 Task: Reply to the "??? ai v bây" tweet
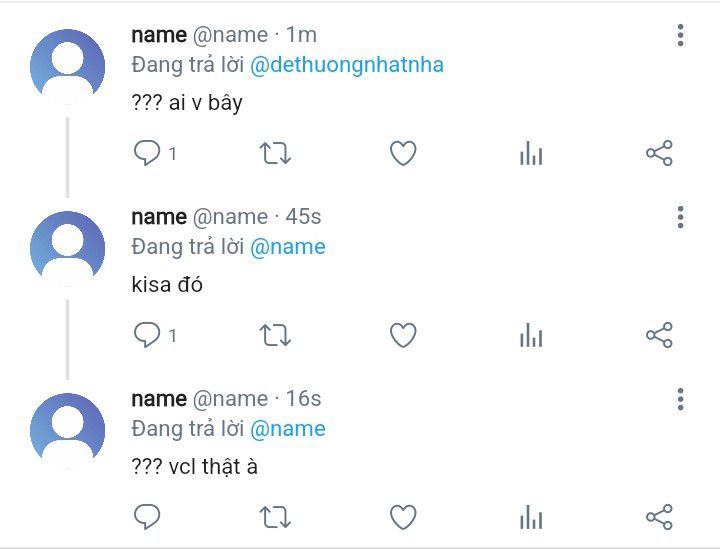147,153
